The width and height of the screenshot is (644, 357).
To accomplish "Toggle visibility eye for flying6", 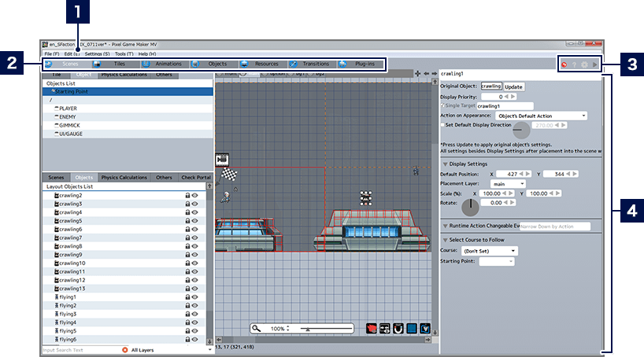I will (194, 340).
